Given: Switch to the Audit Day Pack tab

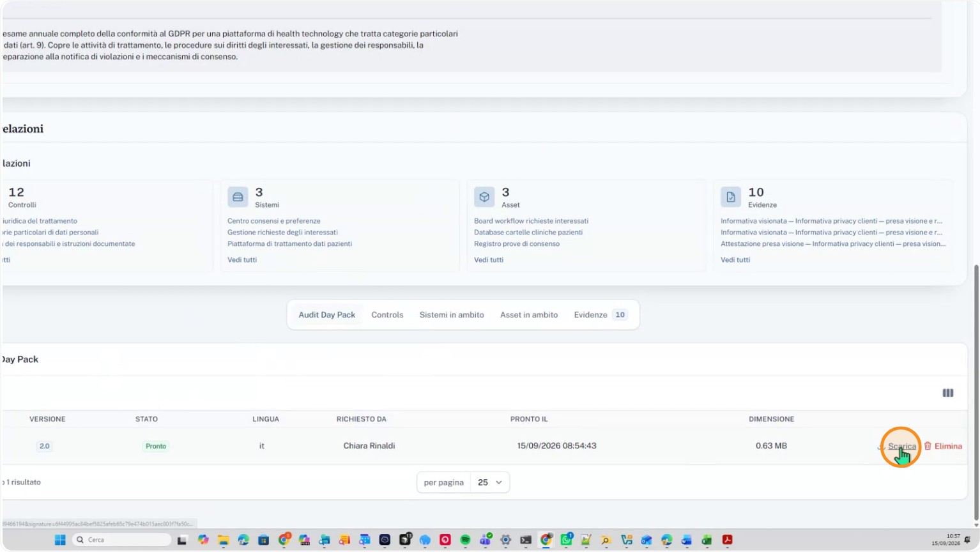Looking at the screenshot, I should click(327, 315).
